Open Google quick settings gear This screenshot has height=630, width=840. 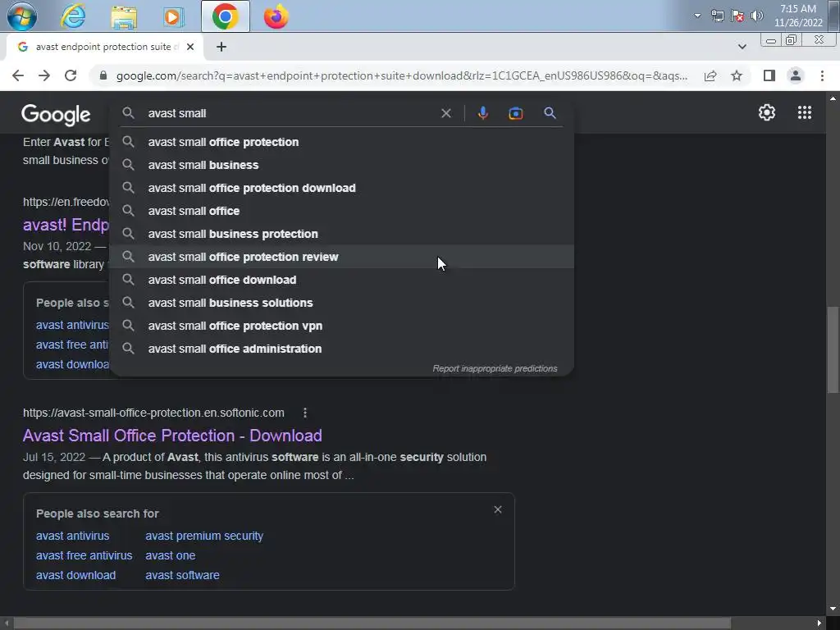[x=767, y=112]
